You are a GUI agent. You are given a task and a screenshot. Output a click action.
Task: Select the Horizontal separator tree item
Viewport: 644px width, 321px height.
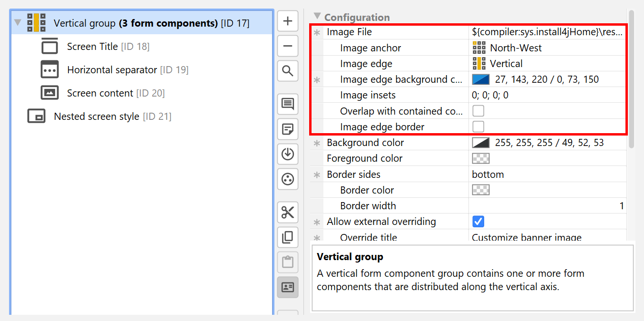click(x=112, y=70)
